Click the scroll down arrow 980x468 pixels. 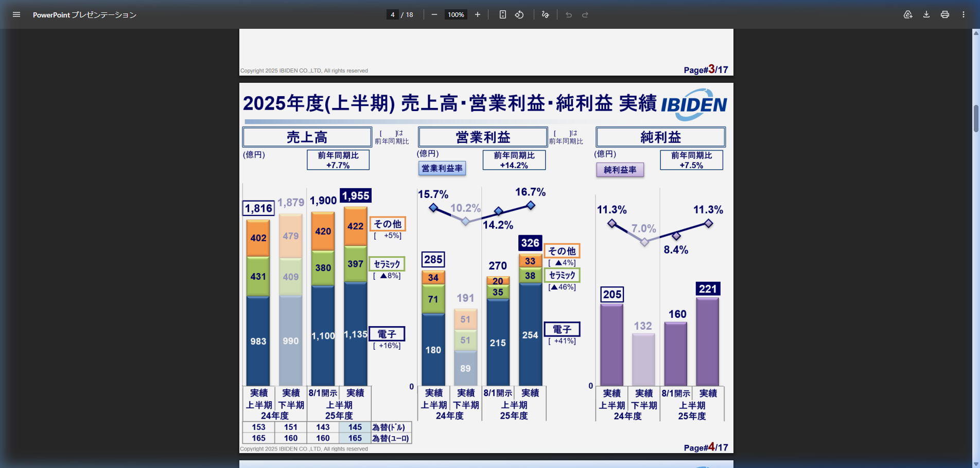tap(976, 464)
